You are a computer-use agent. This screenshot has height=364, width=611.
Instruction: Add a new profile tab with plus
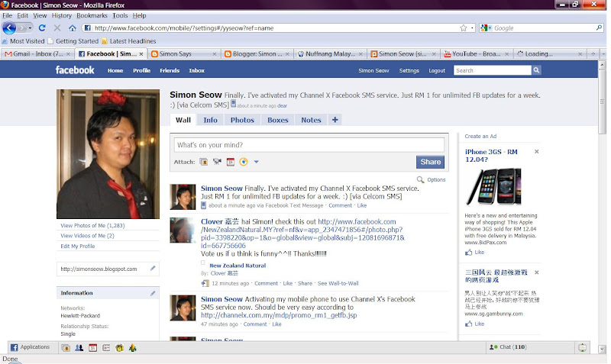click(x=335, y=120)
